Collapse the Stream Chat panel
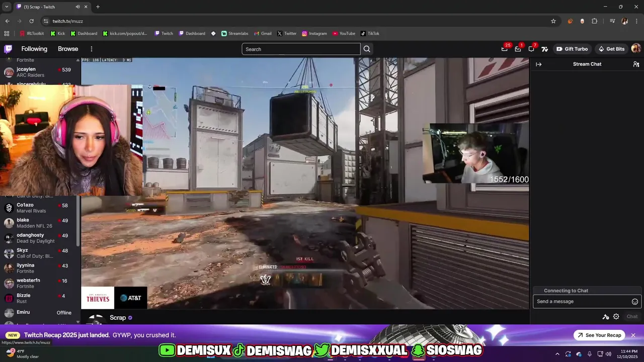 click(539, 64)
